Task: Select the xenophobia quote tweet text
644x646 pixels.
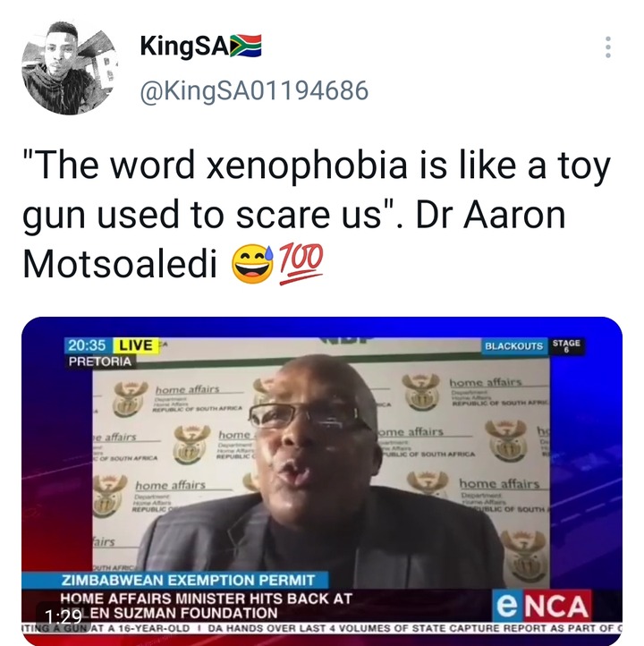Action: coord(317,215)
